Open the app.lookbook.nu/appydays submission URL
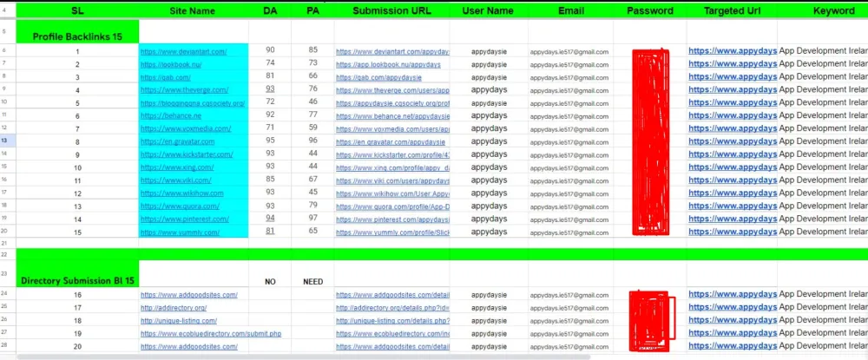The image size is (868, 360). coord(388,65)
